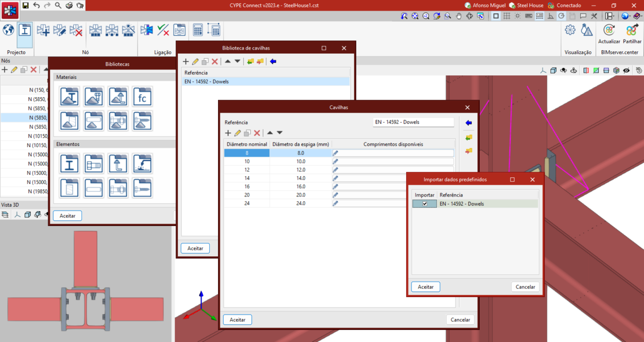Open the calculator icon in the ribbon
The image size is (644, 342).
(x=198, y=30)
